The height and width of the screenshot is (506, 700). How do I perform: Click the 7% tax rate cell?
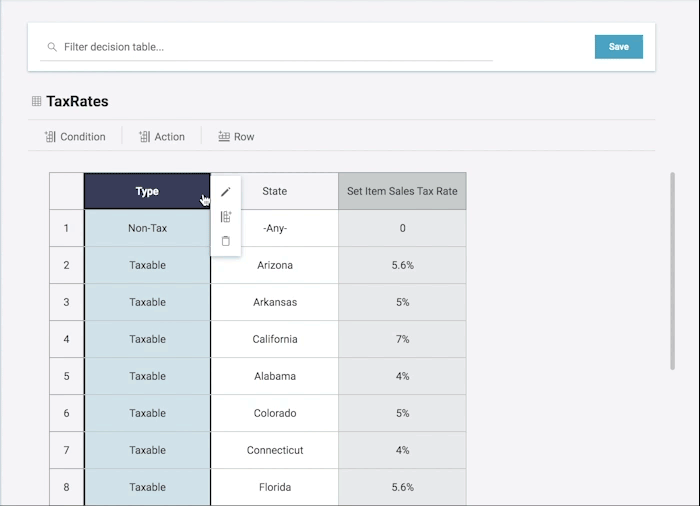coord(402,339)
